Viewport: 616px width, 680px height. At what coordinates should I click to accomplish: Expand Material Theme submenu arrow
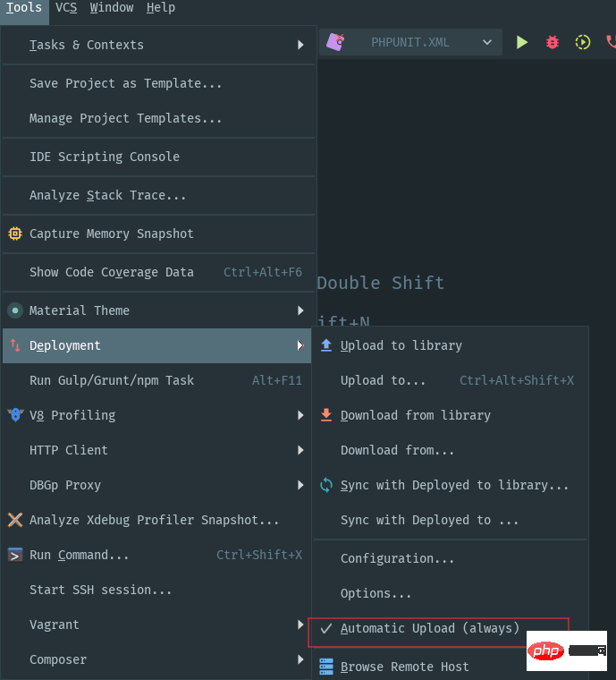(300, 310)
